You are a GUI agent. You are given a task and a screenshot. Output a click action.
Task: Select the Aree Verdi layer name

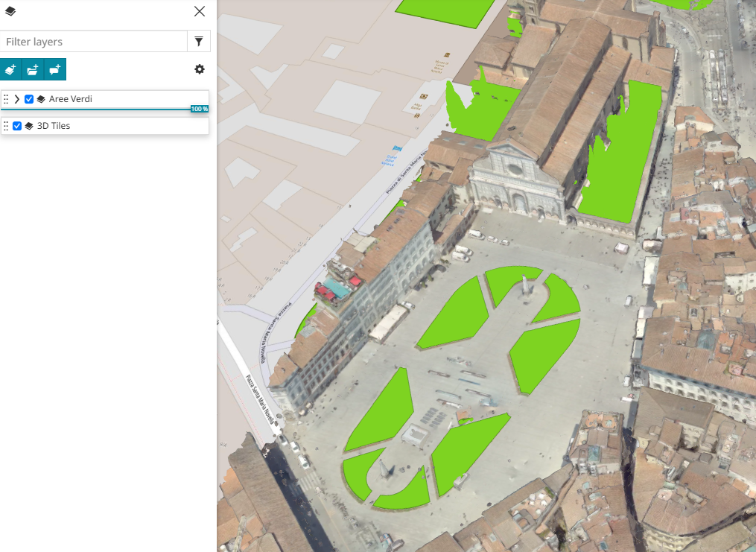(x=71, y=99)
